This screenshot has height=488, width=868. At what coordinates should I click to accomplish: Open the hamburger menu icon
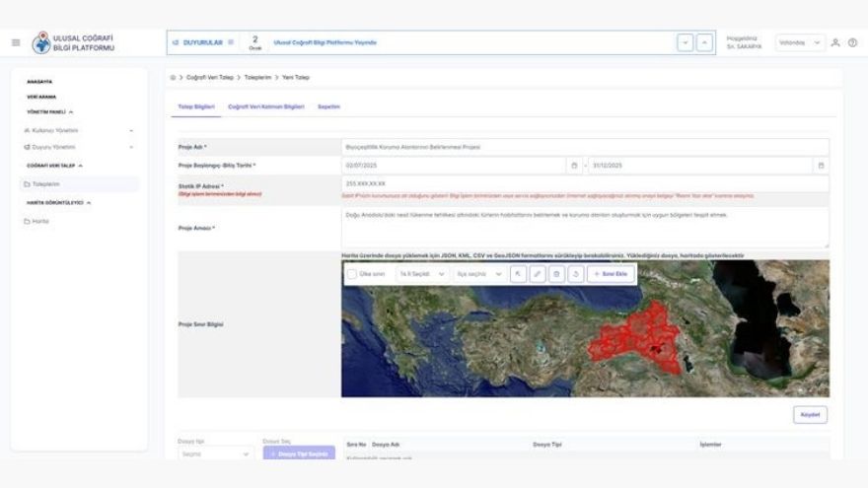16,42
